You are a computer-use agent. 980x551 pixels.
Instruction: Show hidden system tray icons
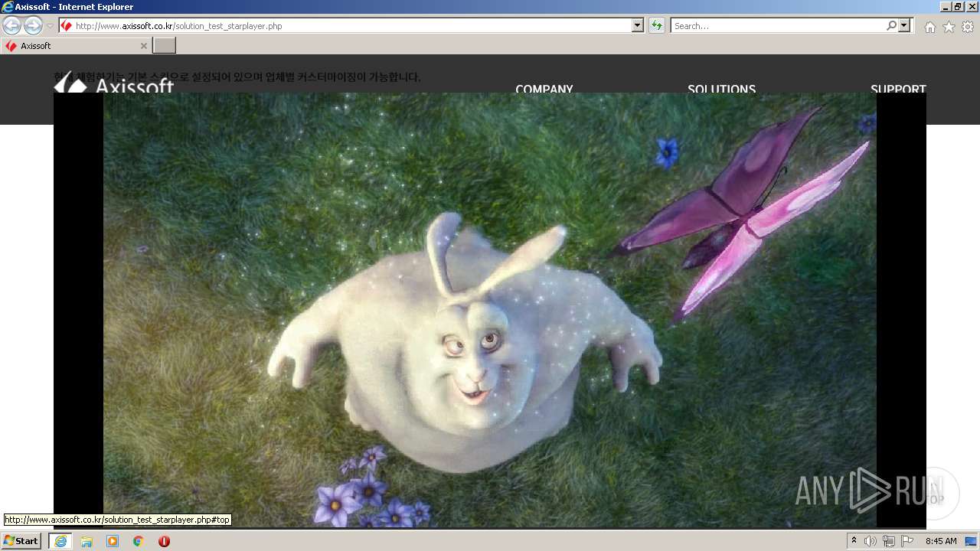click(854, 541)
